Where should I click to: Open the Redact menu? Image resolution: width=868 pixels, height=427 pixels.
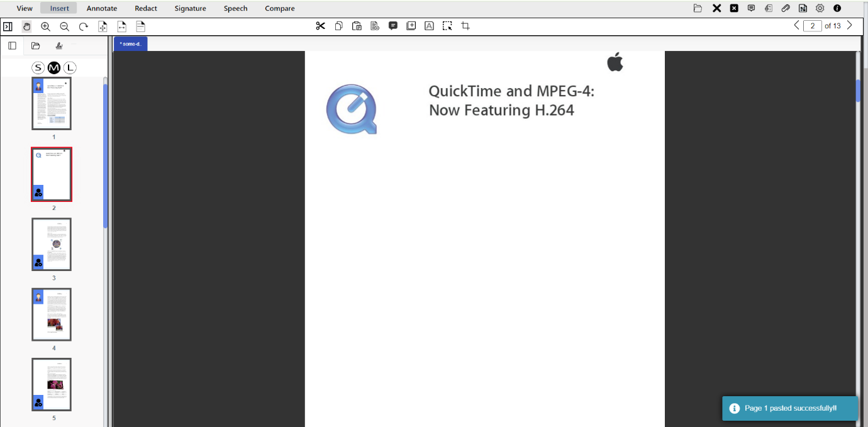tap(145, 8)
